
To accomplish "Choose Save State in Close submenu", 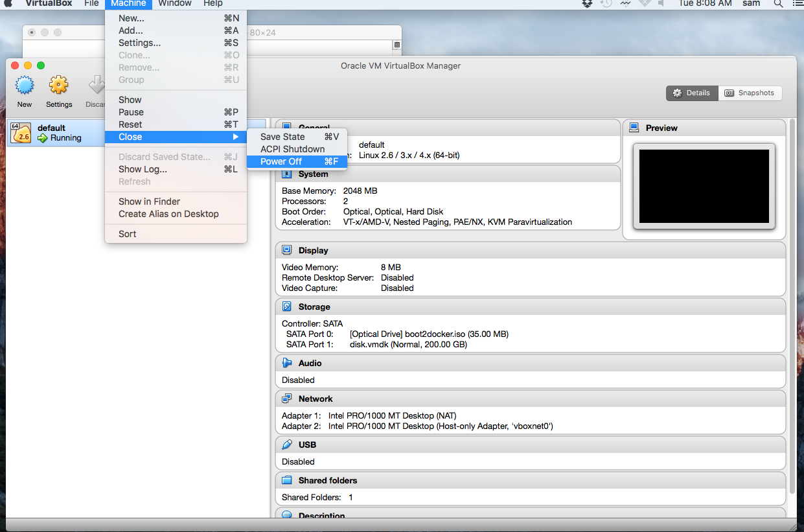I will tap(297, 137).
